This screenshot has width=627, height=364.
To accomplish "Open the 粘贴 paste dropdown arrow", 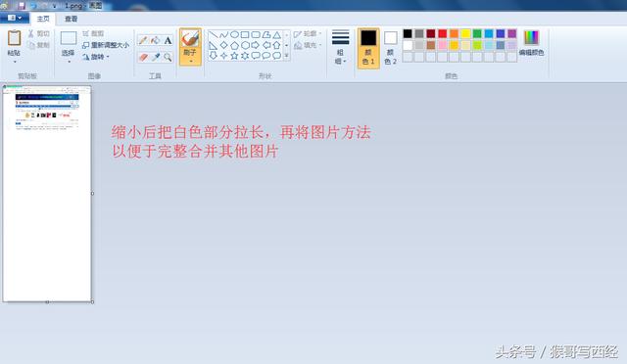I will (15, 62).
